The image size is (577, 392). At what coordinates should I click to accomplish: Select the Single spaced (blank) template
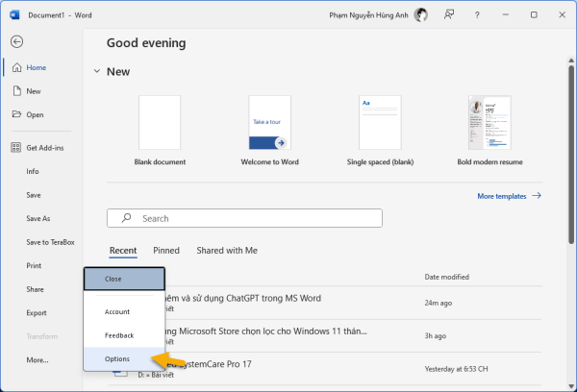(380, 122)
